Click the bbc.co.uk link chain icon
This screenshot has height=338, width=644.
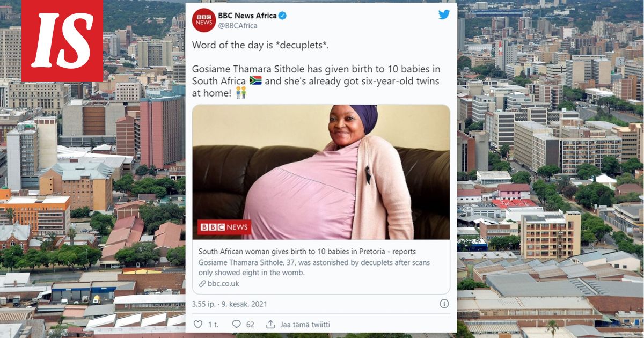tap(202, 283)
